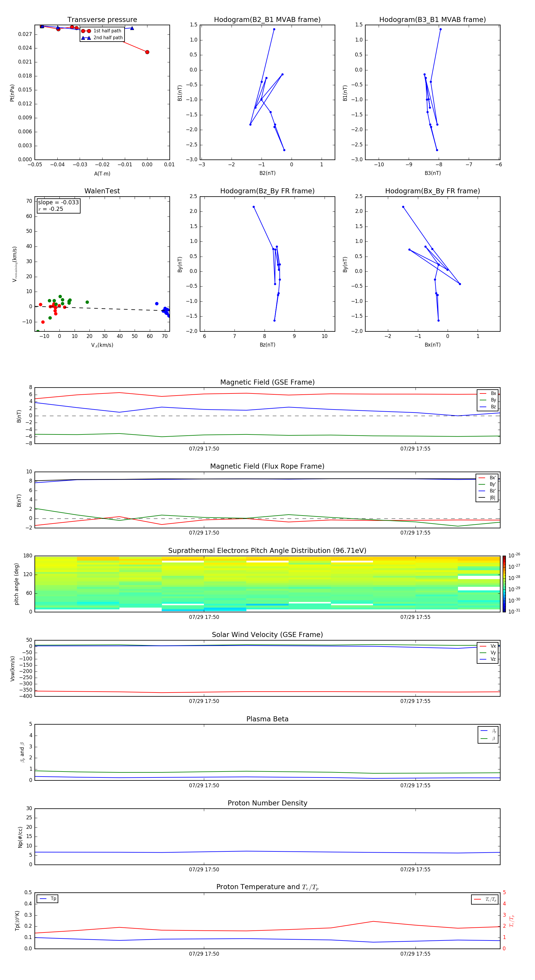Image resolution: width=535 pixels, height=980 pixels.
Task: Select "Bz" in the GSE magnetic field legend
Action: point(488,407)
